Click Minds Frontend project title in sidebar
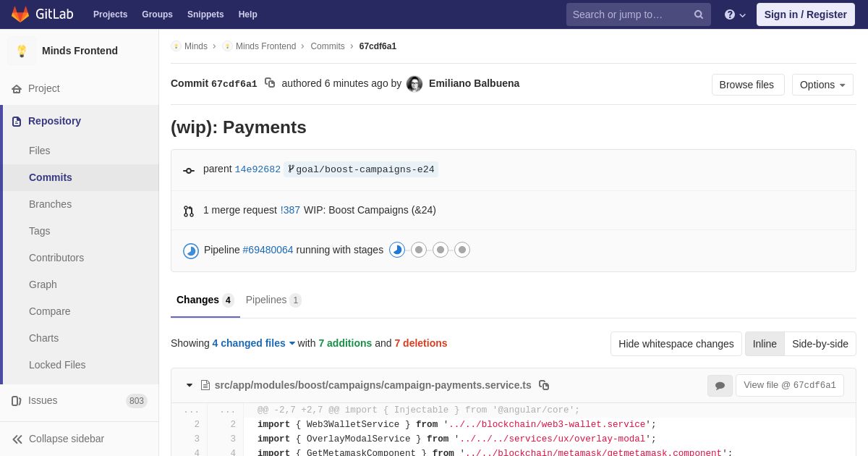 coord(80,51)
